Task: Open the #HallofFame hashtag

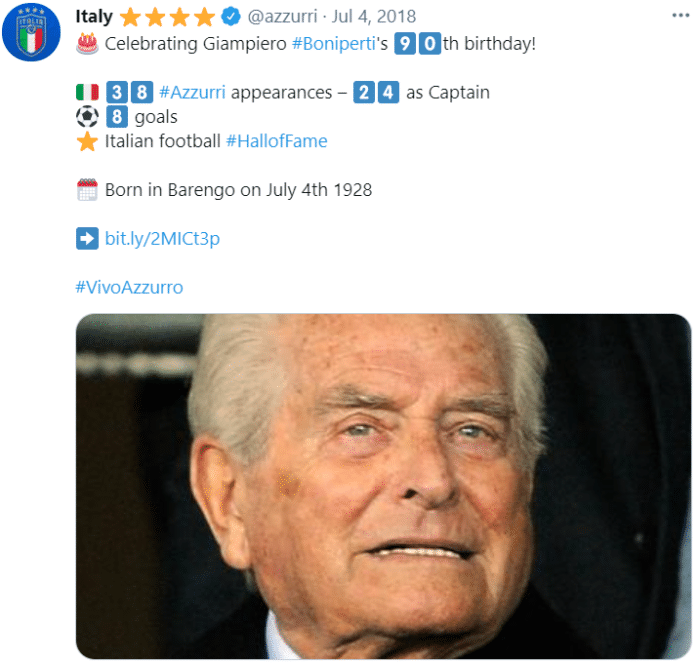Action: pos(277,141)
